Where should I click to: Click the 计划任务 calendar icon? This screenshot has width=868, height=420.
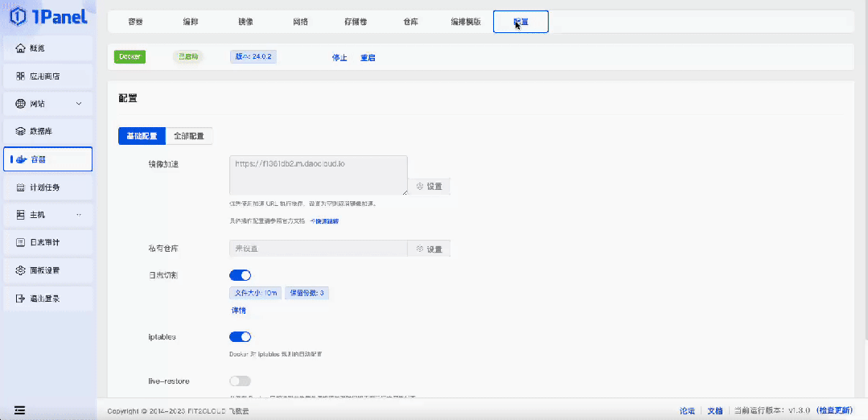[x=20, y=187]
